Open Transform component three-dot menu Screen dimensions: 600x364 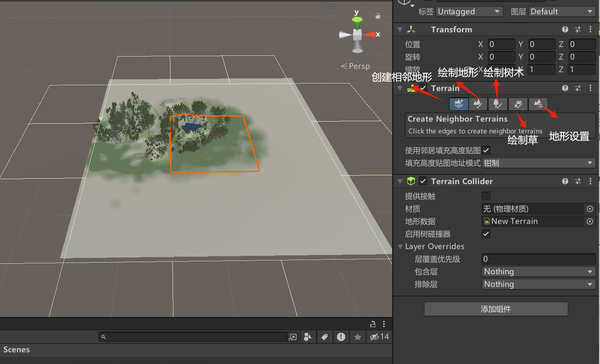(x=590, y=29)
